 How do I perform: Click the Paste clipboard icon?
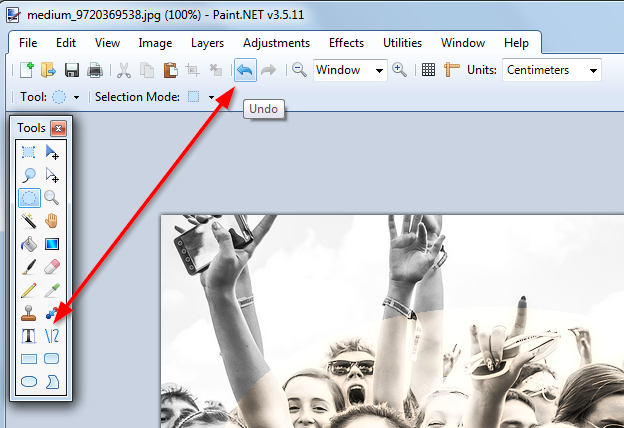click(170, 70)
